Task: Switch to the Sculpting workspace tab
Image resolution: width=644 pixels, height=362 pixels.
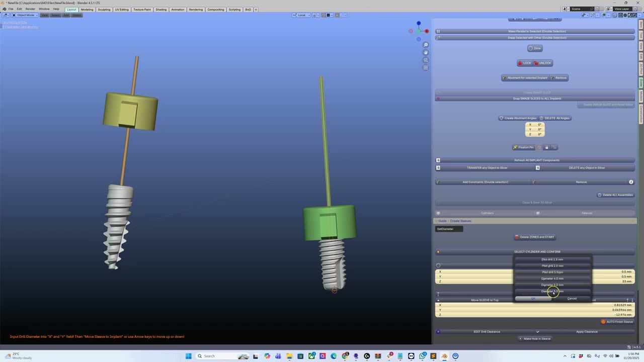Action: (x=104, y=10)
